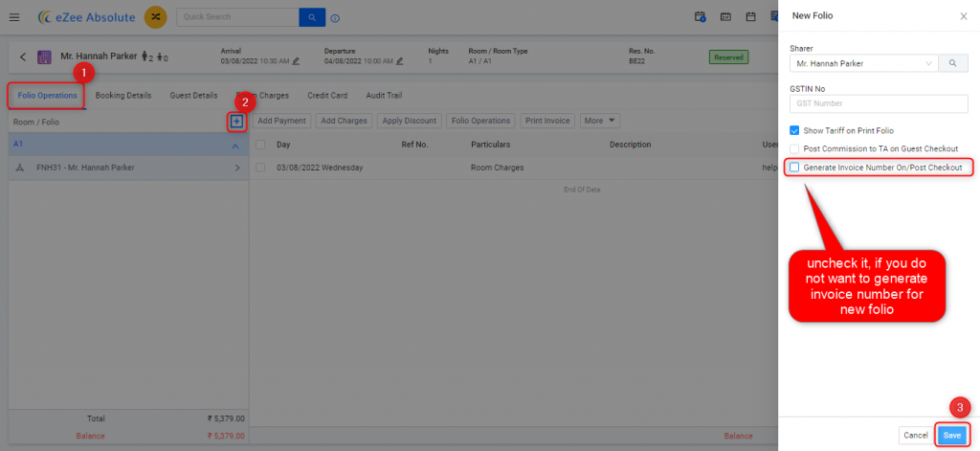Click the folio tree icon for FNH31

(x=20, y=168)
